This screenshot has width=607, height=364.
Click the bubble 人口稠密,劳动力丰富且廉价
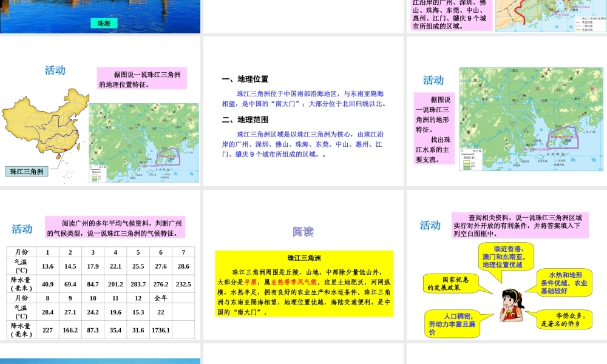click(x=452, y=323)
